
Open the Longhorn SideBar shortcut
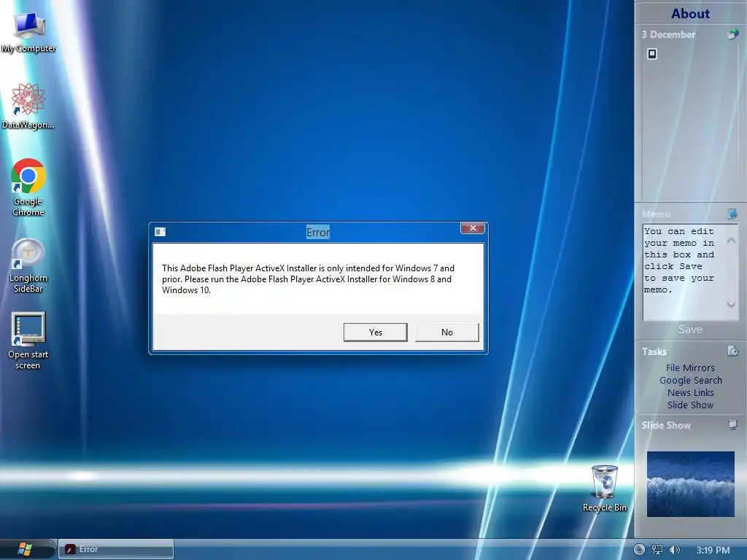click(28, 265)
